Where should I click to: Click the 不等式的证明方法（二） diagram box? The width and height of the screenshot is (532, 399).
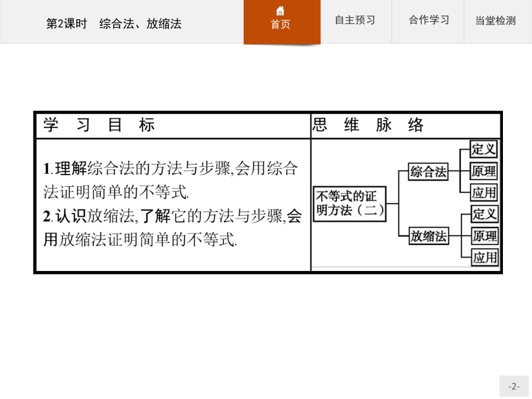coord(350,204)
